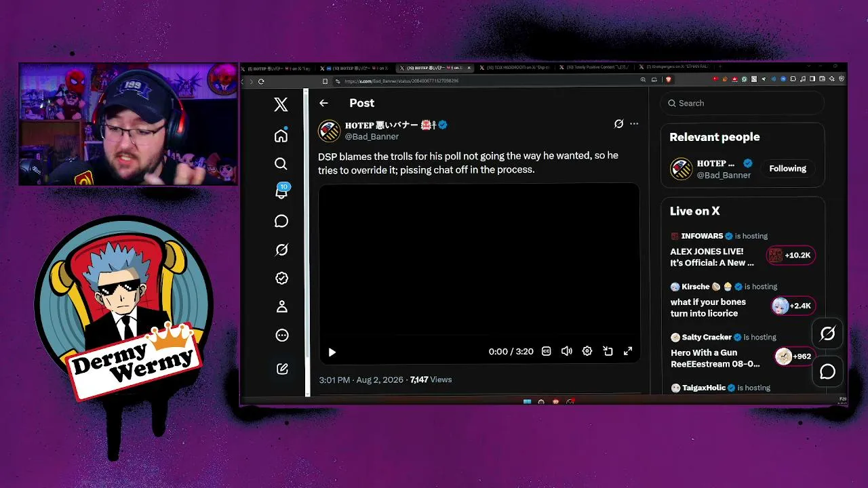Image resolution: width=868 pixels, height=488 pixels.
Task: Open Brave browser from Windows taskbar
Action: coord(556,402)
